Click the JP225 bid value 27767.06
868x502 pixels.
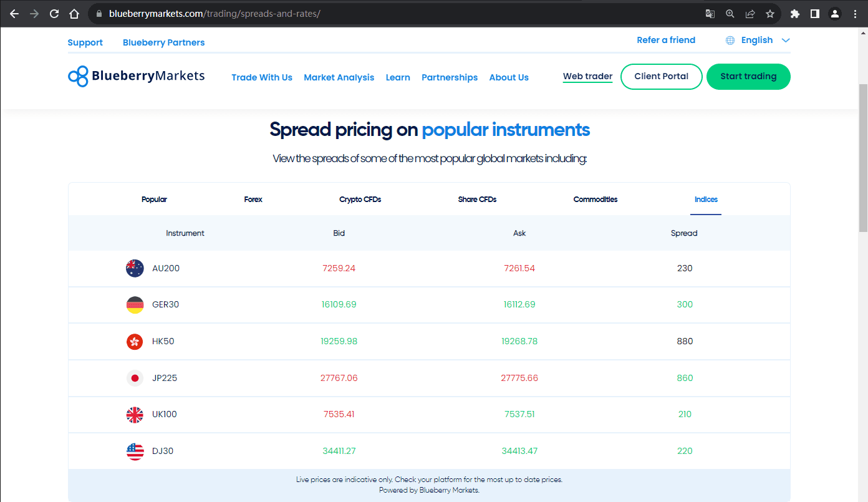pyautogui.click(x=339, y=378)
